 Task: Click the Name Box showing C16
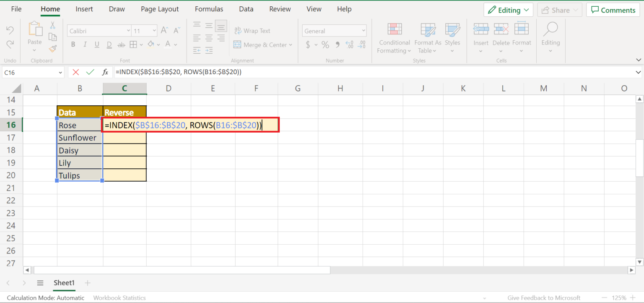29,72
